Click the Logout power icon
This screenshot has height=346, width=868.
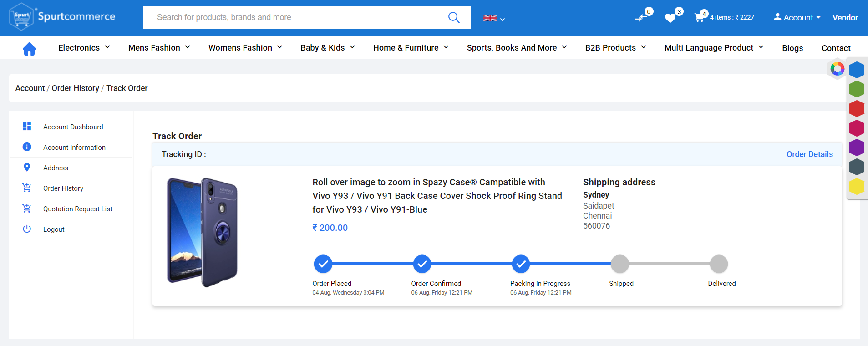point(27,229)
